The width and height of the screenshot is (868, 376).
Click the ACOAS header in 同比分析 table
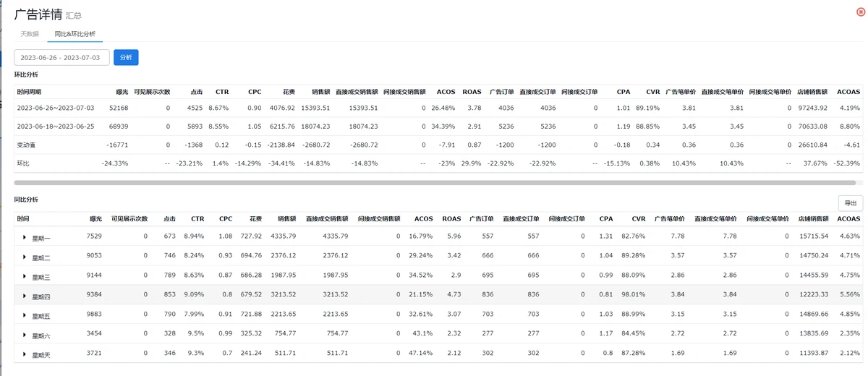point(848,218)
